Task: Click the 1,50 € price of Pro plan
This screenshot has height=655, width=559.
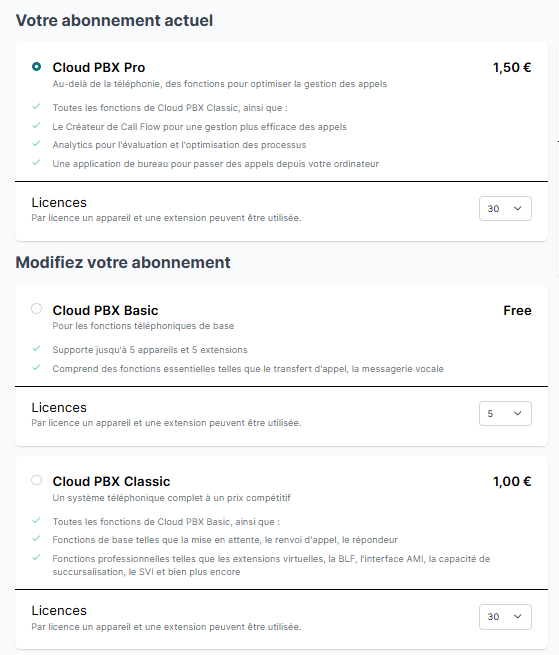Action: (512, 67)
